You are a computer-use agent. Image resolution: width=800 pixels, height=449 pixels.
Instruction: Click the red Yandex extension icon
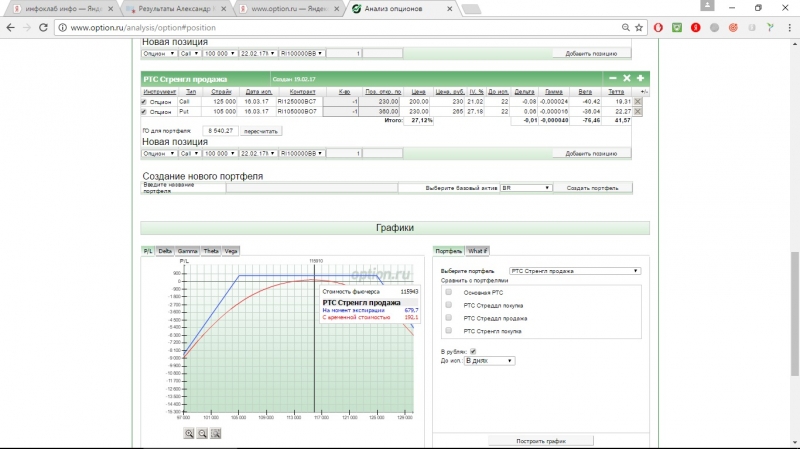695,28
